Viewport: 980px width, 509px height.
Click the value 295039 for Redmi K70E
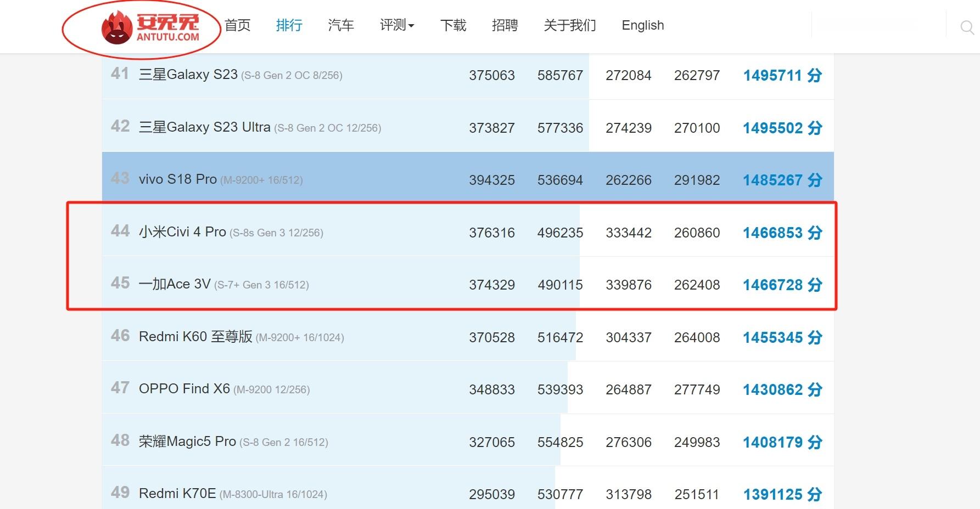pyautogui.click(x=492, y=494)
